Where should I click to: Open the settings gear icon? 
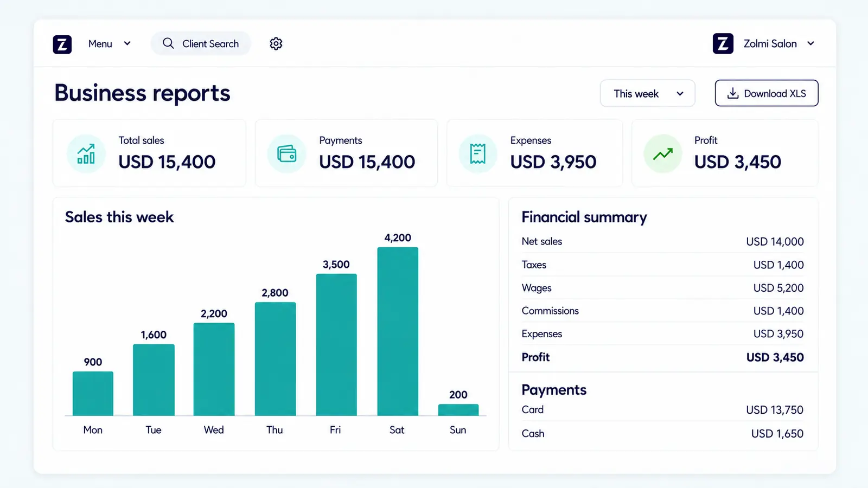pyautogui.click(x=276, y=43)
